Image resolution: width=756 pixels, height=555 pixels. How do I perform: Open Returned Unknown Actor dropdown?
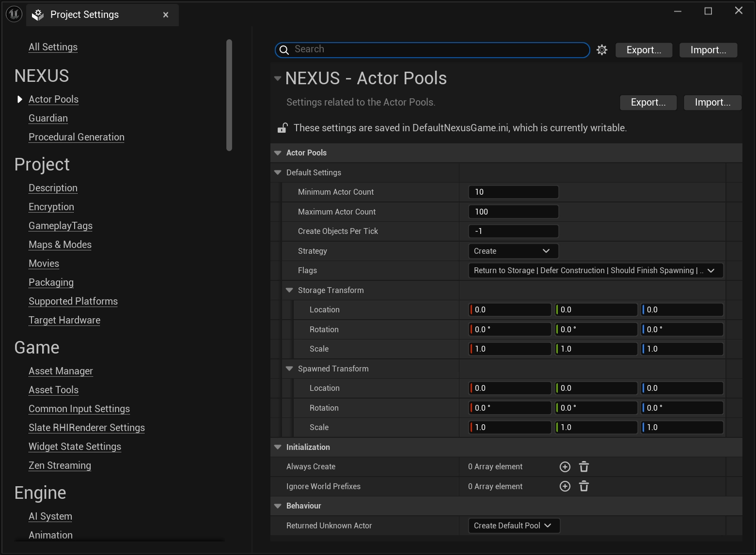513,525
